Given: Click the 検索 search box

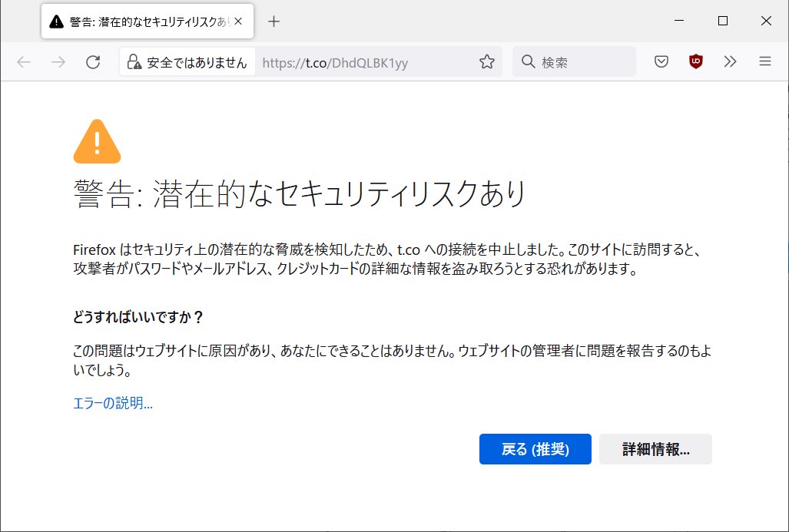Looking at the screenshot, I should (574, 62).
